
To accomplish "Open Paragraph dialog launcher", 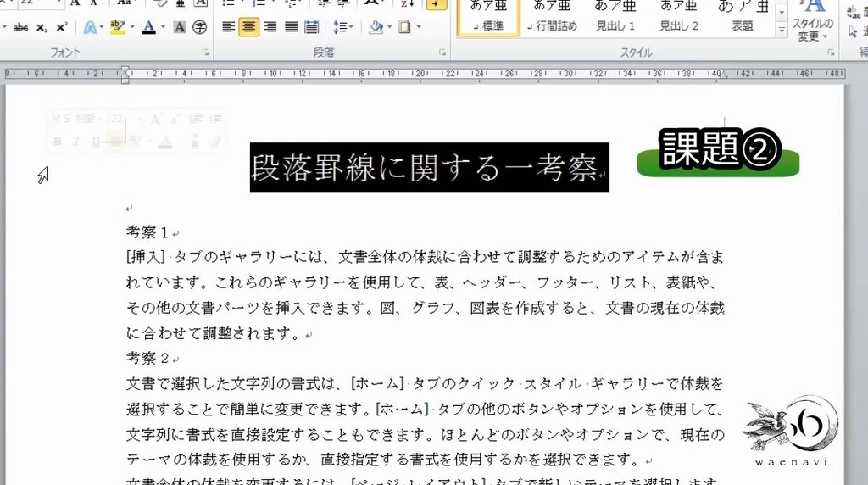I will point(442,53).
